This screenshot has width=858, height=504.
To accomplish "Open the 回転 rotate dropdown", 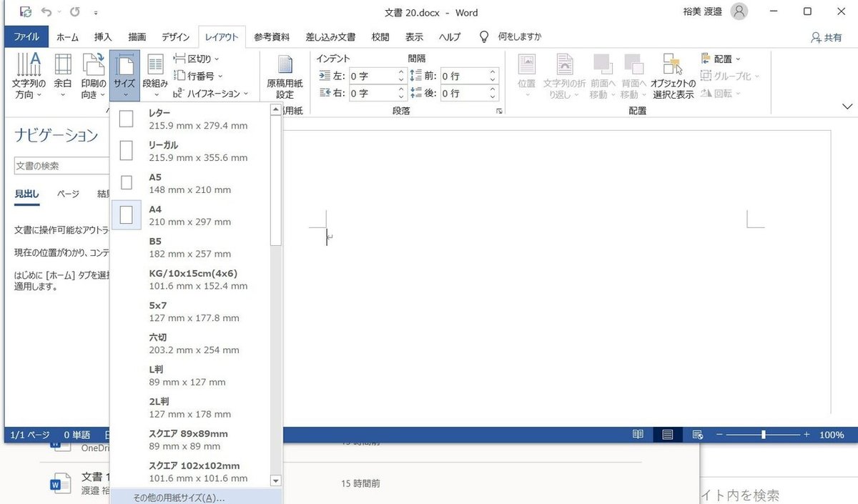I will click(x=721, y=93).
